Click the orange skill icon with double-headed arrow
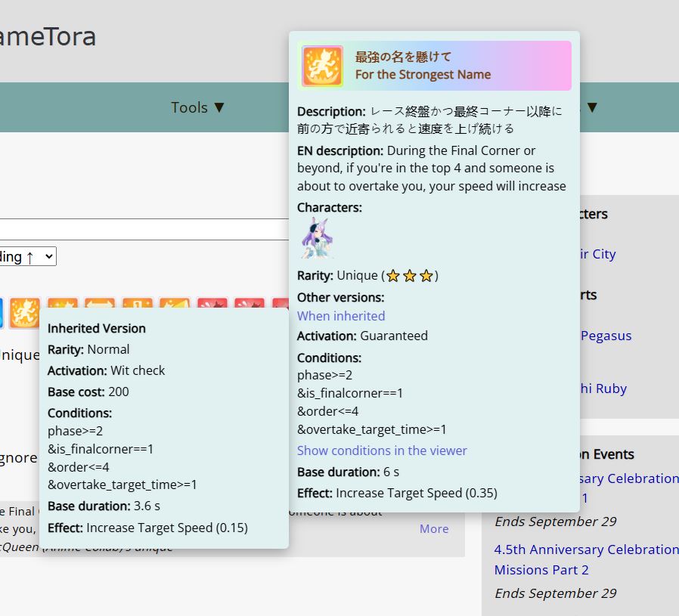Screen dimensions: 679x616 100,302
